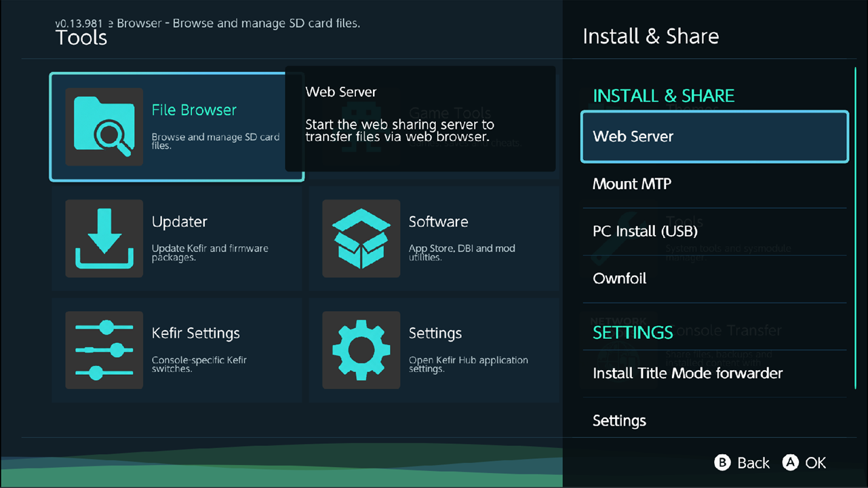The height and width of the screenshot is (488, 868).
Task: Open Ownfoil from the Install & Share list
Action: (715, 279)
